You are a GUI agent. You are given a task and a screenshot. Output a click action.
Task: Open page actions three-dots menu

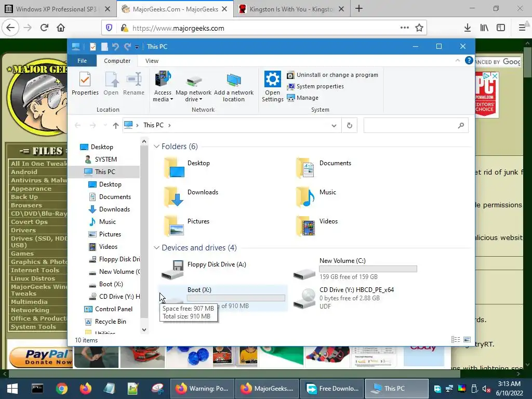[404, 28]
